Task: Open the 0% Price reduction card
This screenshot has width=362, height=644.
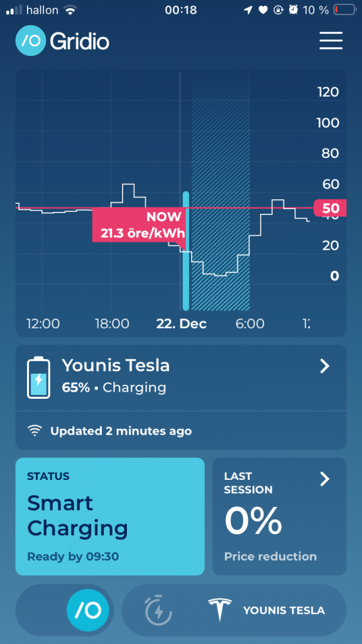Action: click(x=280, y=516)
